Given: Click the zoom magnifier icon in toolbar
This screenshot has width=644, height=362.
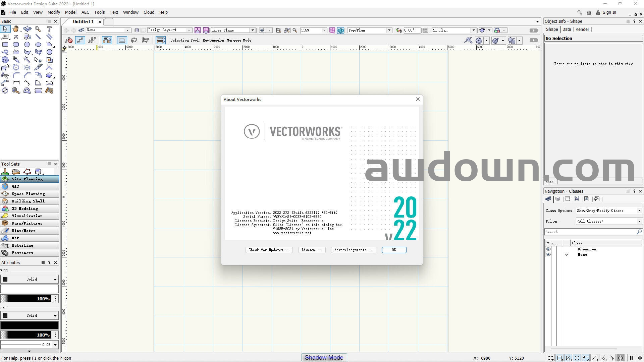Looking at the screenshot, I should pos(295,30).
